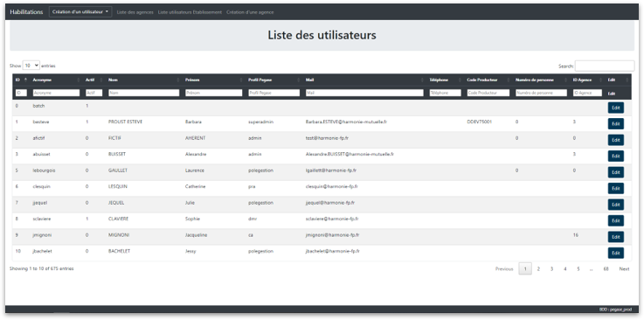Sort table by Prénom column header

(x=213, y=80)
